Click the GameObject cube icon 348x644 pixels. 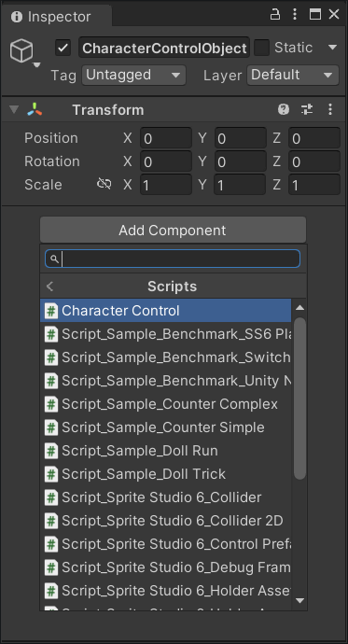tap(21, 51)
